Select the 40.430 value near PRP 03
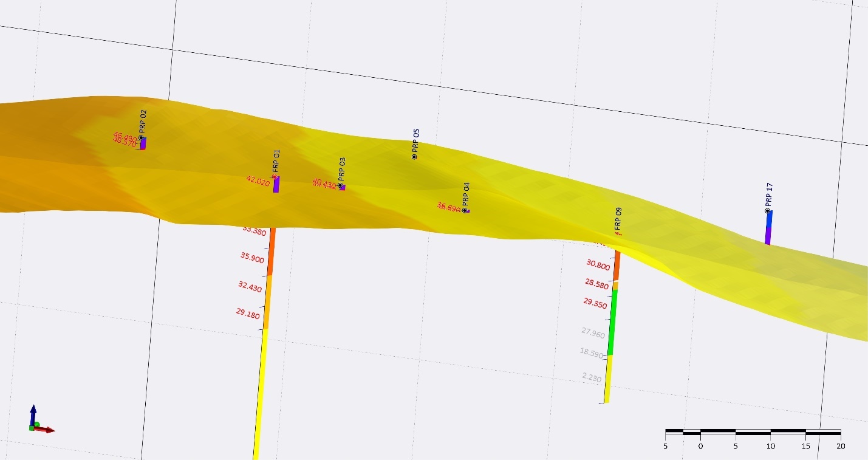Screen dimensions: 868x460 coord(324,183)
